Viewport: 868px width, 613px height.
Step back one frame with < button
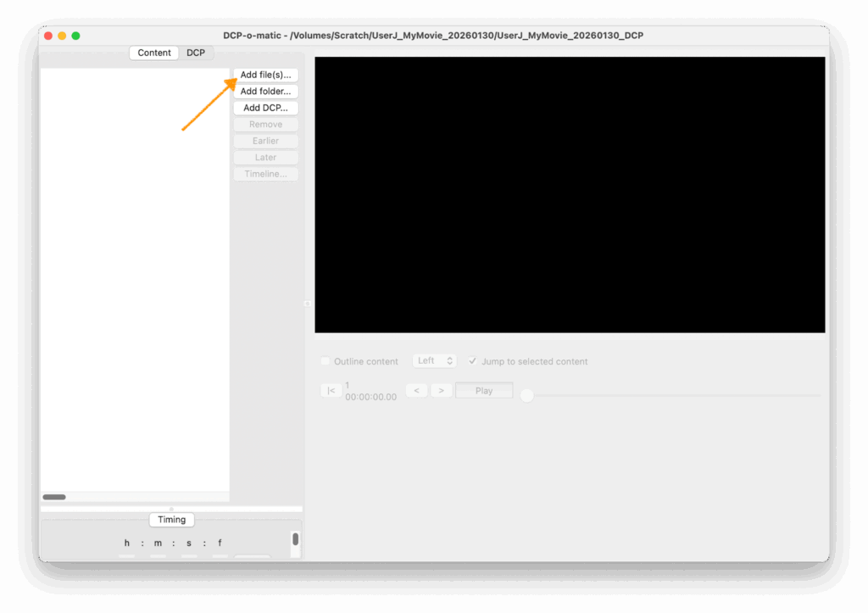(x=415, y=391)
